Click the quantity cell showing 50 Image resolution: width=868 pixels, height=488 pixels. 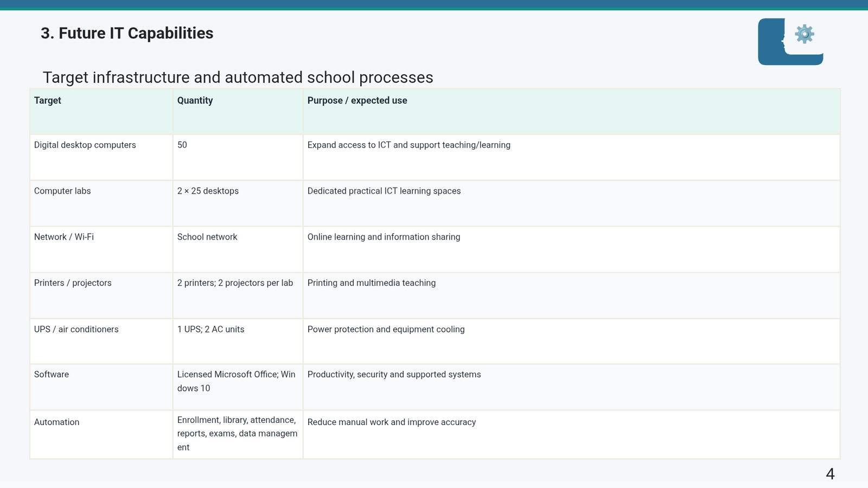click(x=238, y=157)
